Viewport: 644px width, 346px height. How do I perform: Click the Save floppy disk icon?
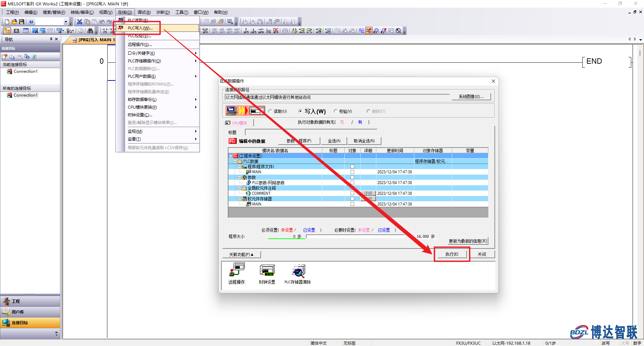point(22,22)
